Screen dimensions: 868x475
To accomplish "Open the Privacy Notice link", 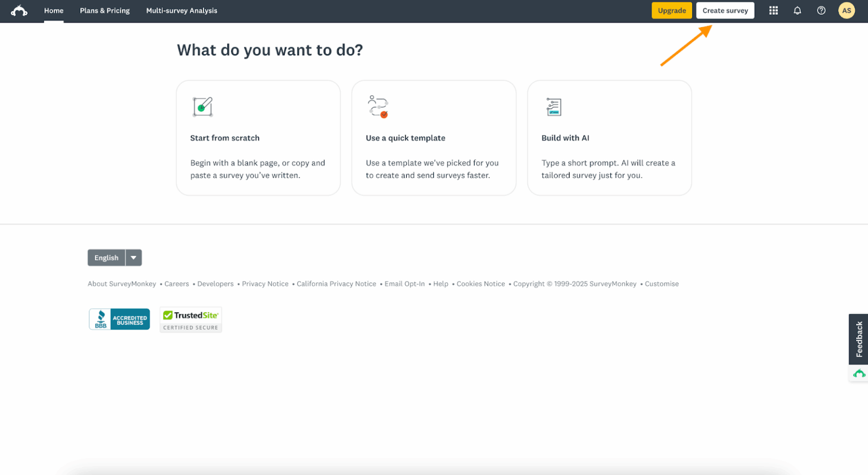I will pos(265,284).
